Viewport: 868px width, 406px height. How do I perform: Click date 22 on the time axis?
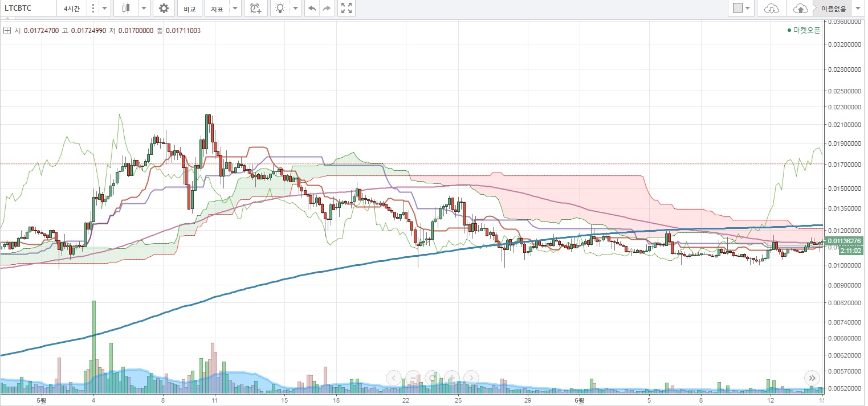[x=406, y=401]
